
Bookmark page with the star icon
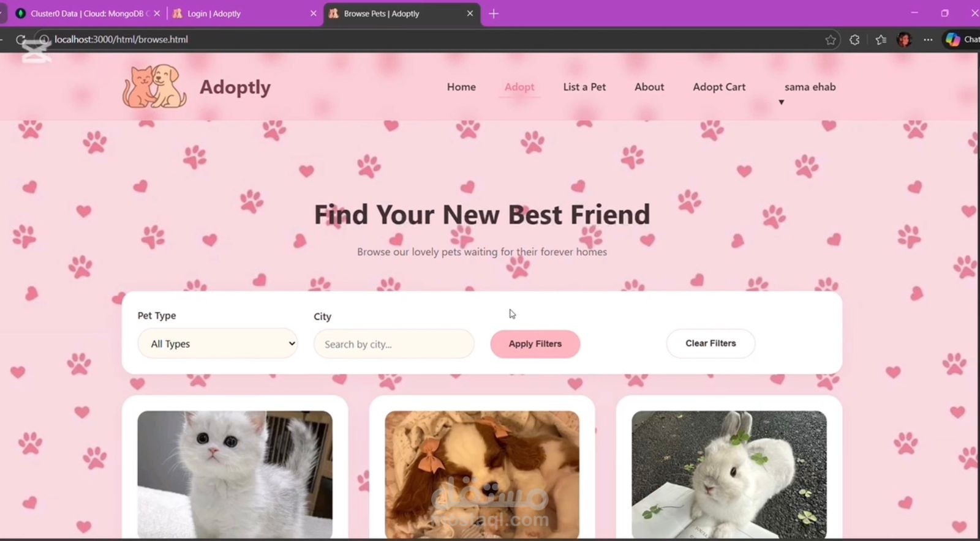pos(831,40)
